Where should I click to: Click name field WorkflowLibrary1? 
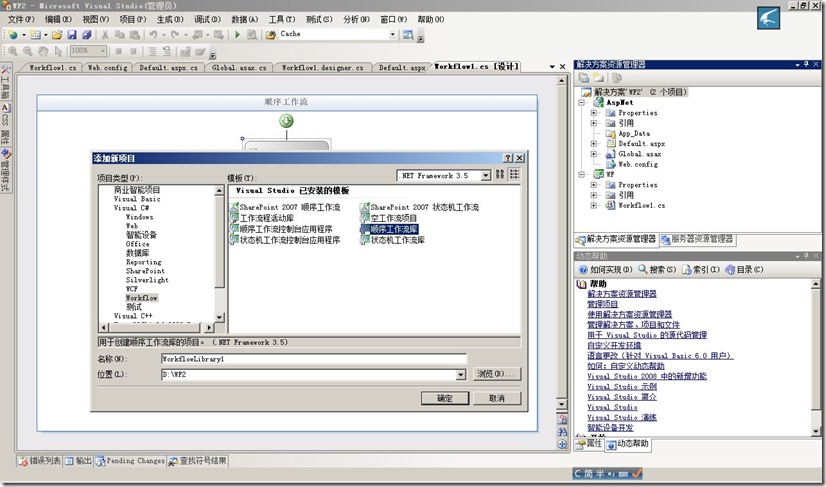(313, 359)
